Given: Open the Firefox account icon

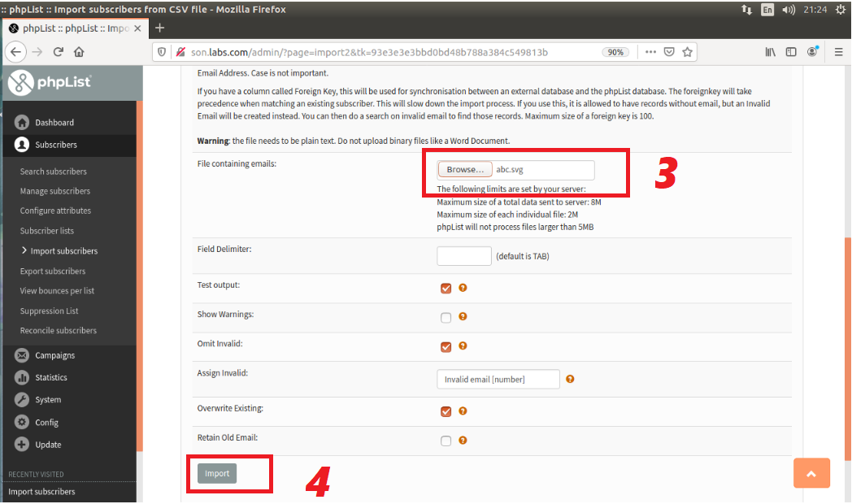Looking at the screenshot, I should (812, 51).
